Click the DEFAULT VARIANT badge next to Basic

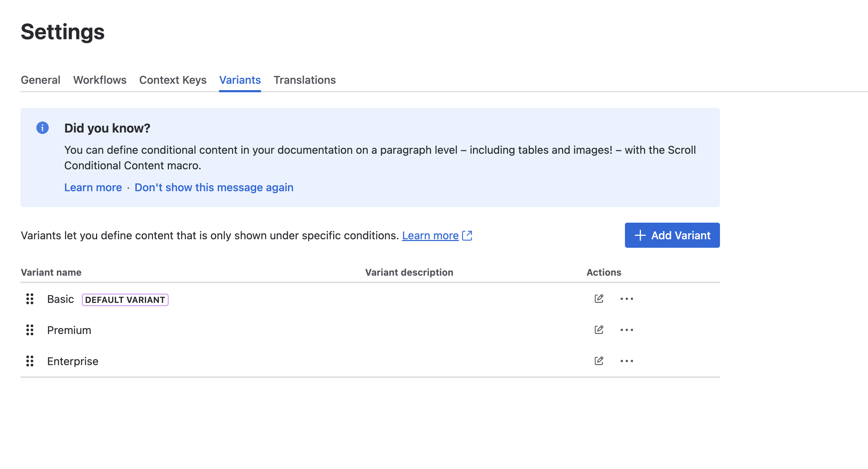tap(124, 299)
